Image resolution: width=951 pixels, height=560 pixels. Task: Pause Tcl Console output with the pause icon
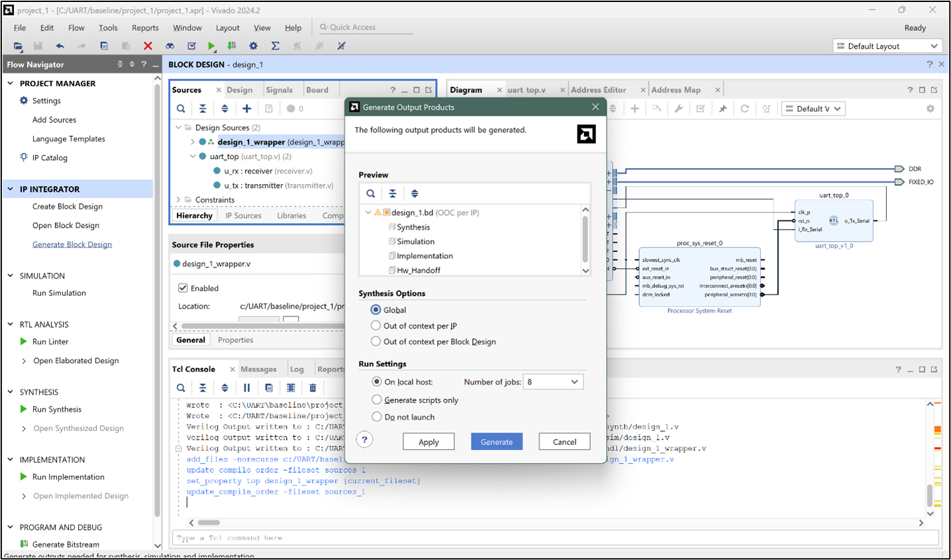pos(246,387)
